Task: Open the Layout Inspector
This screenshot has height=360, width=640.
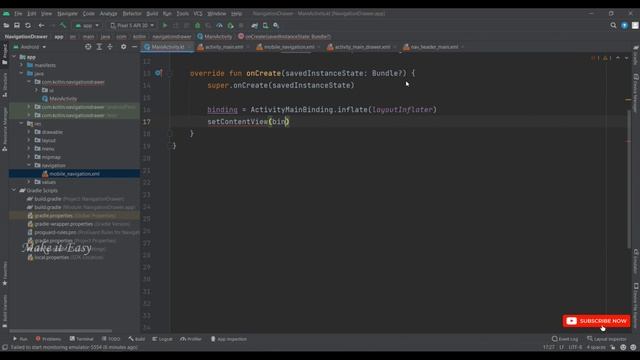Action: [x=607, y=339]
